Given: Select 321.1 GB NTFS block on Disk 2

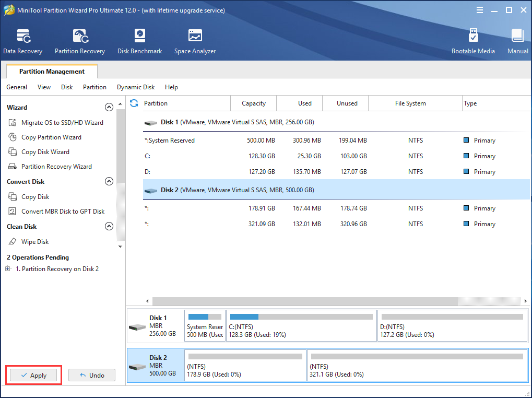Looking at the screenshot, I should [417, 366].
